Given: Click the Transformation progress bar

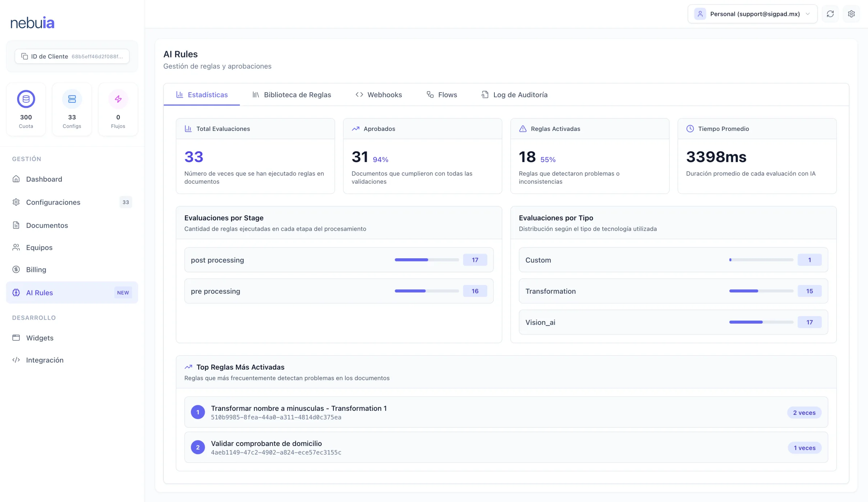Looking at the screenshot, I should point(761,291).
